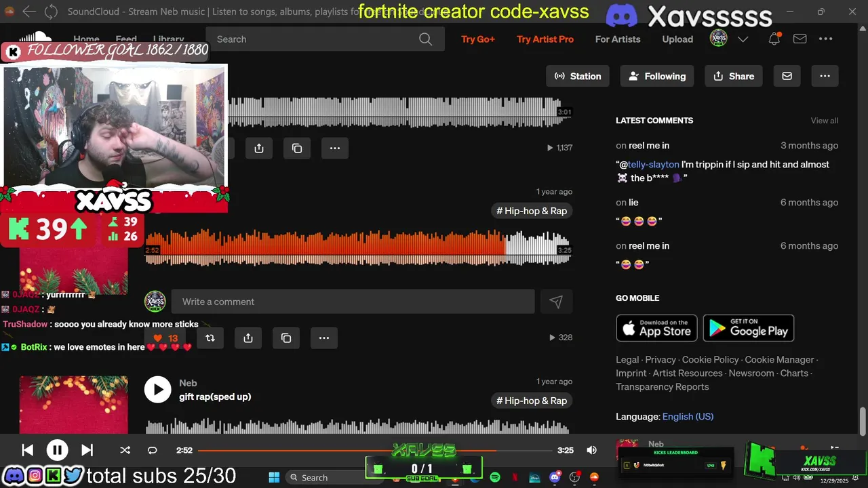Viewport: 868px width, 488px height.
Task: Go back with the browser back arrow
Action: [x=29, y=12]
